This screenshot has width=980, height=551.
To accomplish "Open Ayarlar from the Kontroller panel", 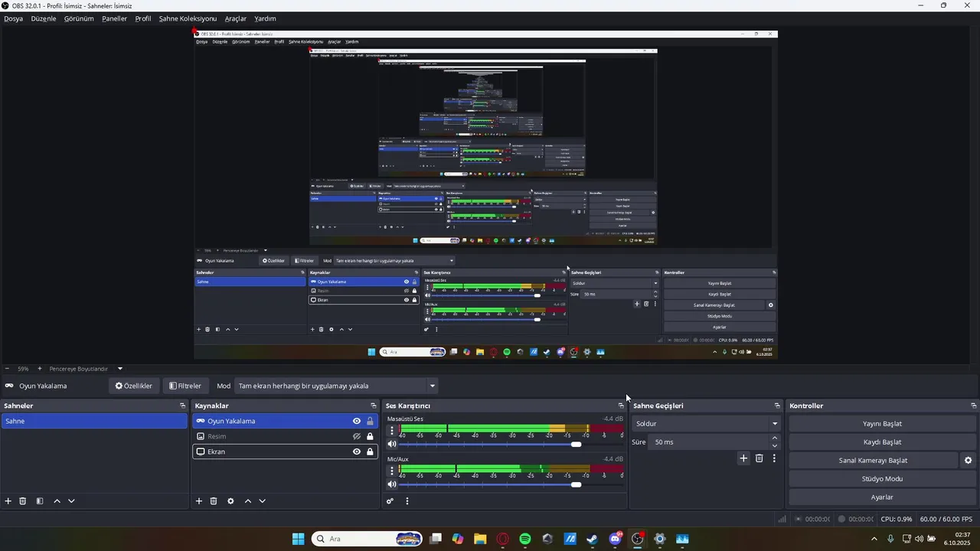I will point(882,497).
